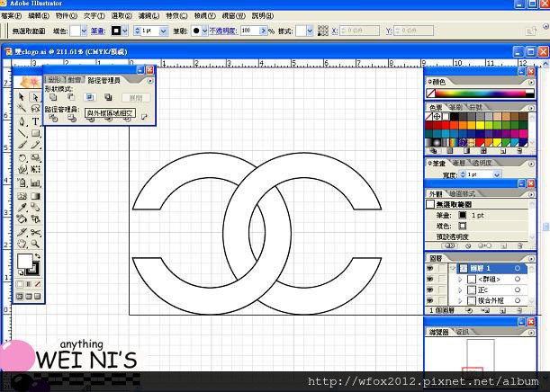The image size is (550, 392).
Task: Open stroke weight dropdown in control bar
Action: (163, 31)
